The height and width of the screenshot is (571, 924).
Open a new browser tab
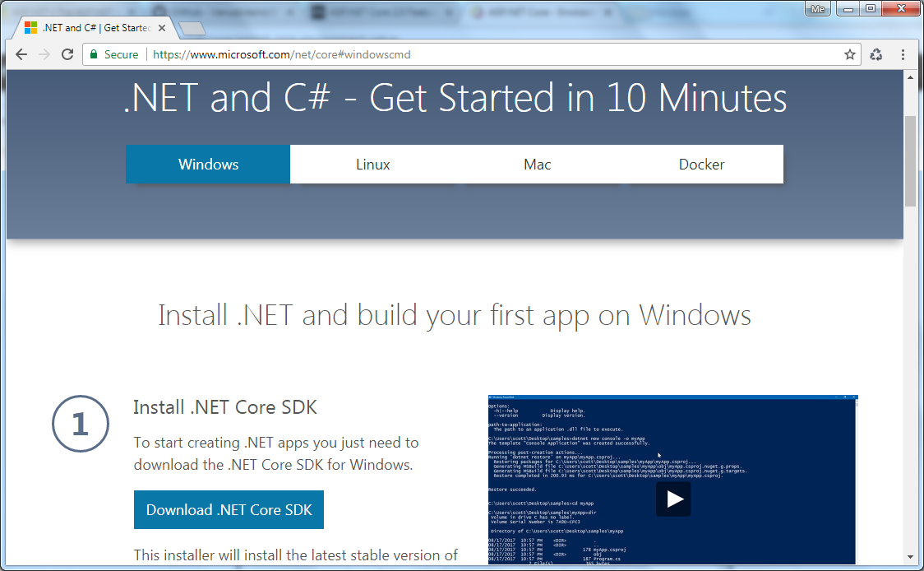192,28
